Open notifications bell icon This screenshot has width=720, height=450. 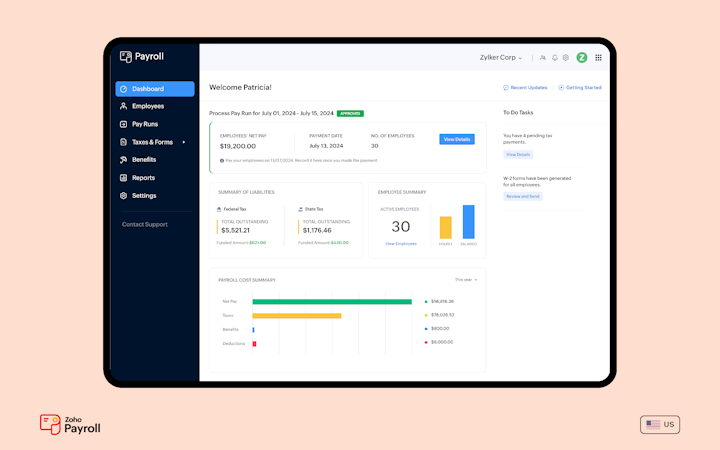point(555,57)
